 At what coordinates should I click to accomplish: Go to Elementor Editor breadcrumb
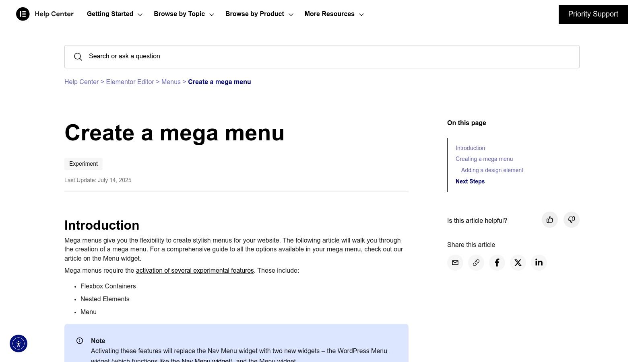(x=130, y=82)
